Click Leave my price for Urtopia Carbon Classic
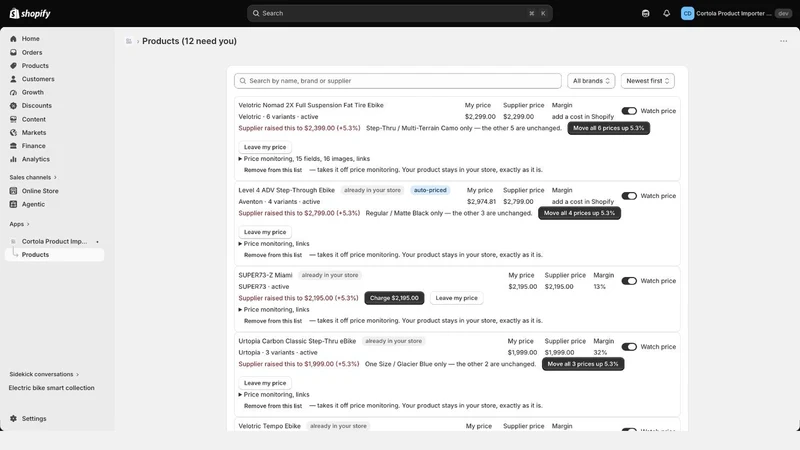The width and height of the screenshot is (800, 450). coord(265,383)
